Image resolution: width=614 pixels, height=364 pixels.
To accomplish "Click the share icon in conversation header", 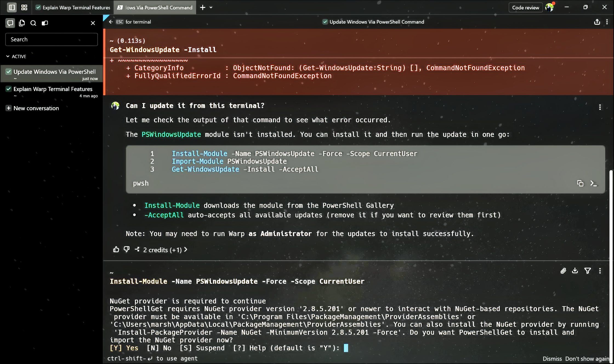I will tap(597, 22).
